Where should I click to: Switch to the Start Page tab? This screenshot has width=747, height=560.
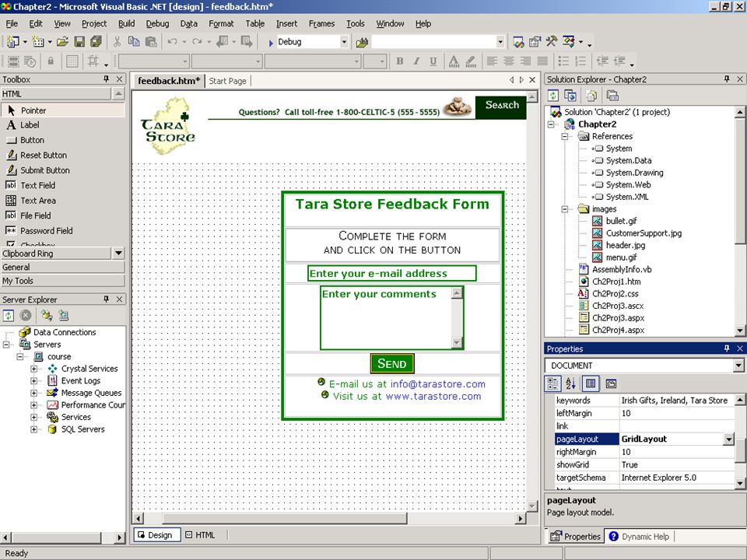[x=228, y=81]
